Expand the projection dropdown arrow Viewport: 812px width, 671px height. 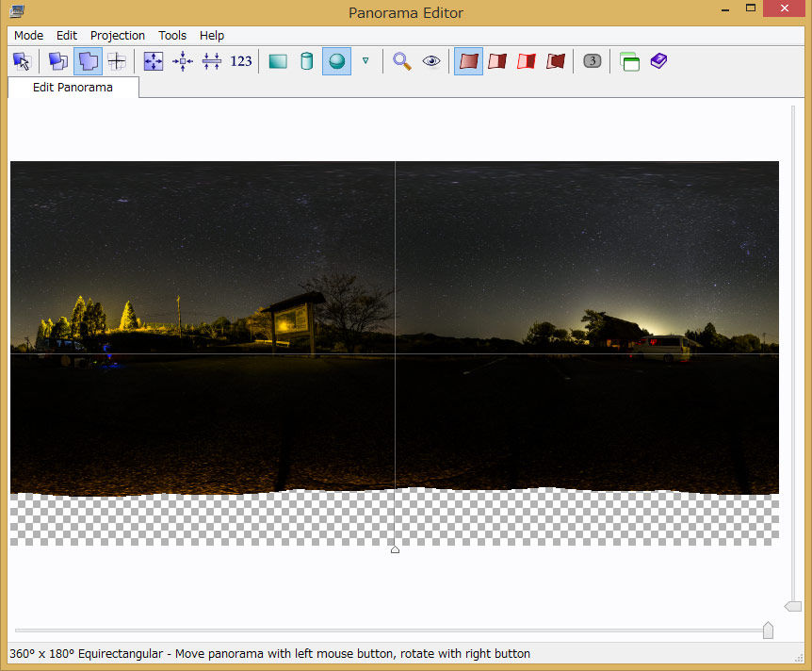click(365, 60)
